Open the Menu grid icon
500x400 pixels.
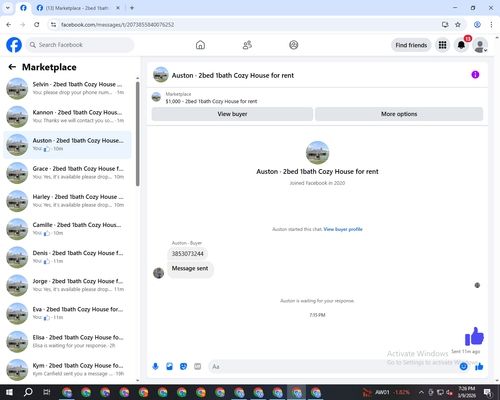pyautogui.click(x=442, y=45)
